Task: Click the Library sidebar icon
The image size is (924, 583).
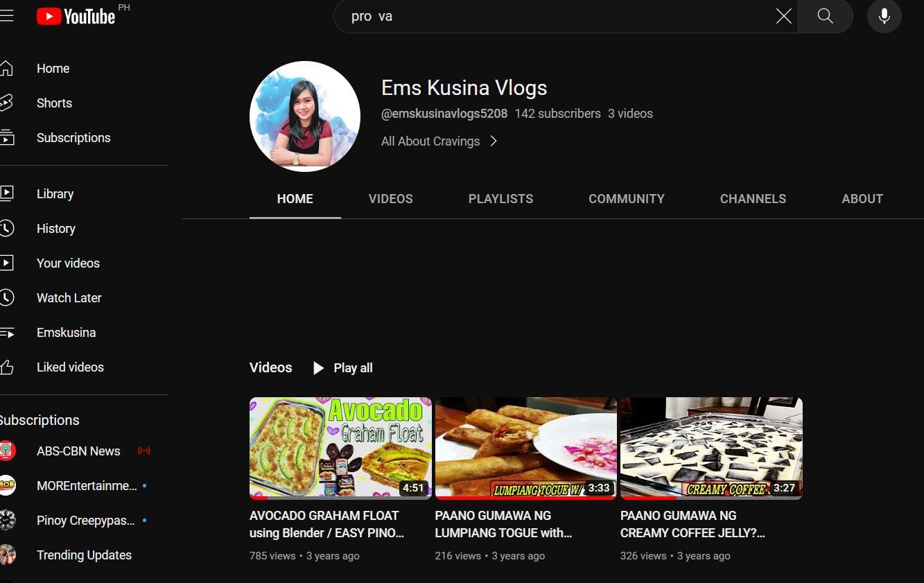Action: click(6, 194)
